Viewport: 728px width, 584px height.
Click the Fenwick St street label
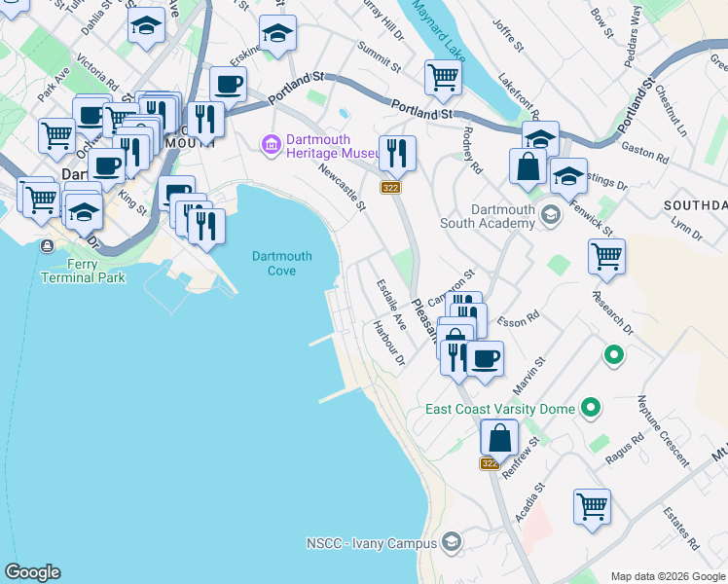pyautogui.click(x=591, y=218)
